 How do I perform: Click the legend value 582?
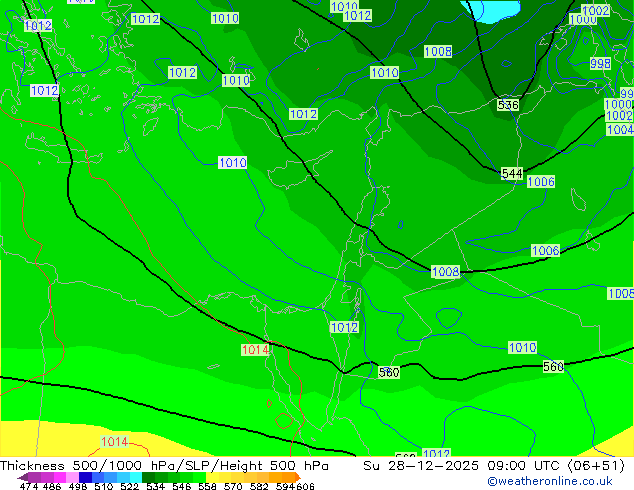pos(259,486)
